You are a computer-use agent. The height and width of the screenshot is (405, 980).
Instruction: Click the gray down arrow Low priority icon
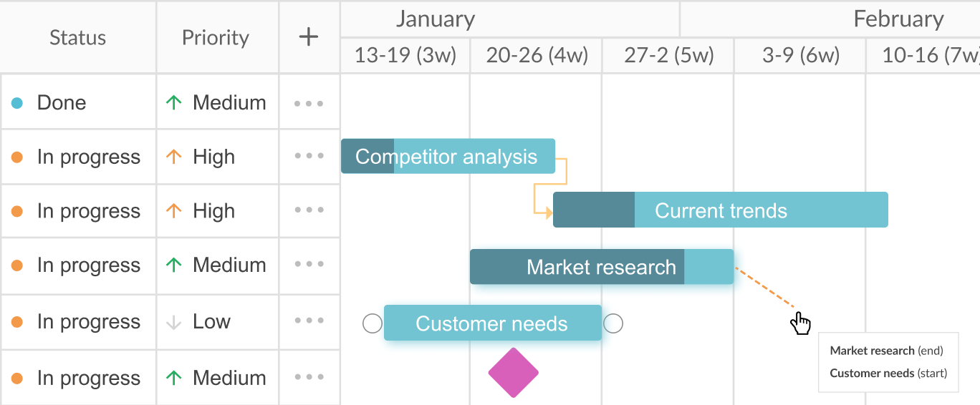click(x=173, y=323)
